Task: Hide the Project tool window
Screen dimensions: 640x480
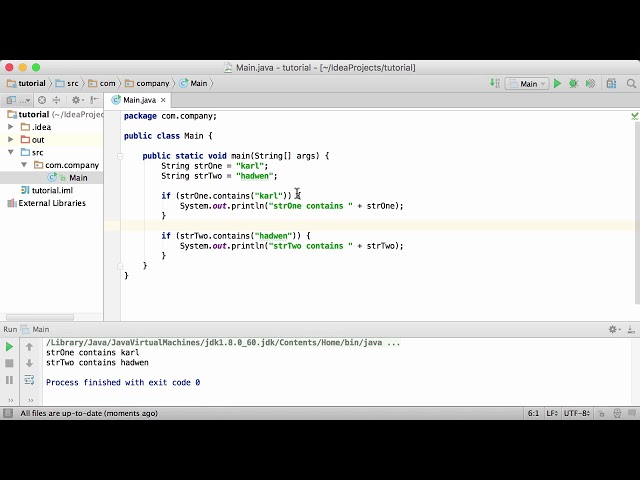Action: tap(94, 100)
